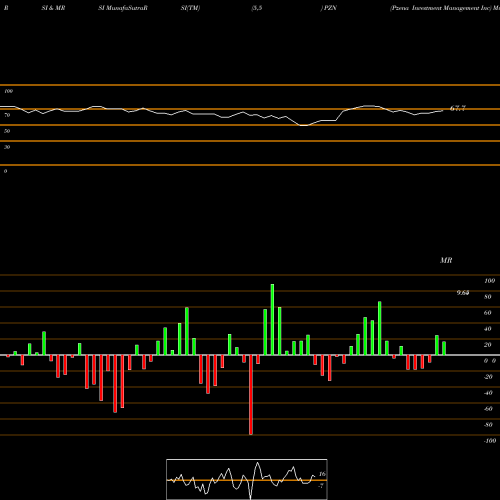Click the Pzena Investment Management Inc title text

(x=441, y=8)
